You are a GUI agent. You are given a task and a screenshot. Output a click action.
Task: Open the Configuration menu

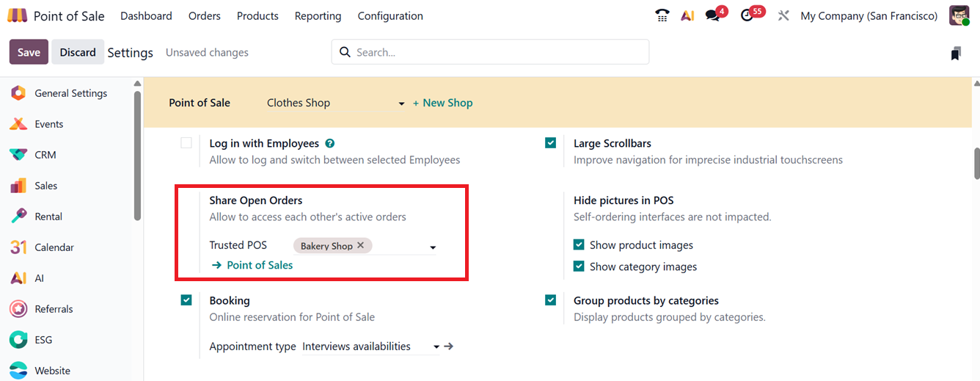click(x=390, y=15)
